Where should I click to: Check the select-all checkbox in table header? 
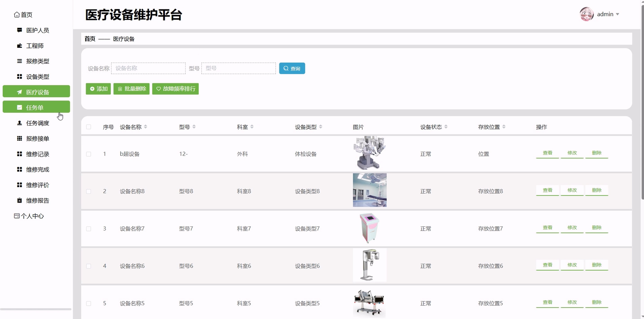88,127
